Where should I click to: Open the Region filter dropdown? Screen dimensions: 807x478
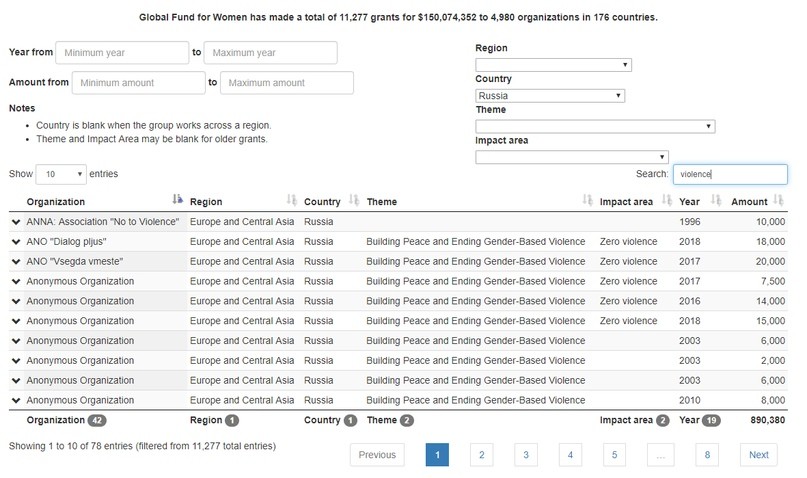tap(553, 65)
